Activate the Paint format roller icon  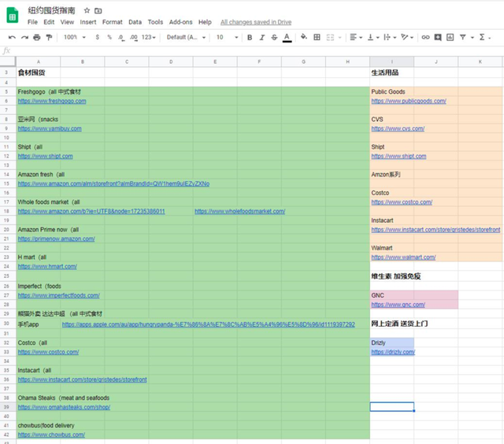click(x=49, y=37)
